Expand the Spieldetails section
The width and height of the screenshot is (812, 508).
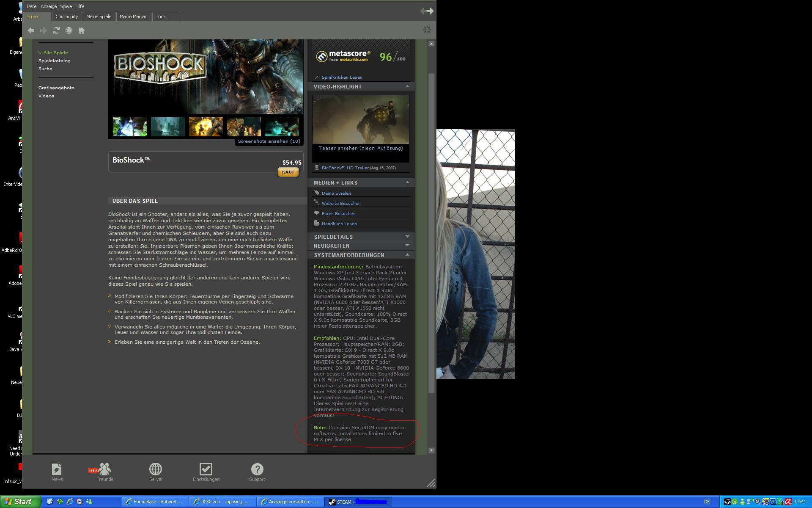(407, 237)
